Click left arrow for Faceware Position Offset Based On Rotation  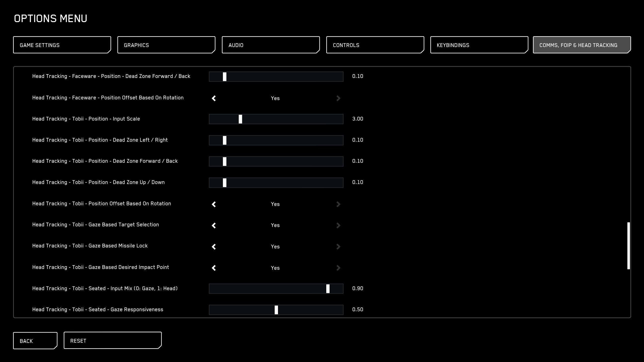(214, 98)
